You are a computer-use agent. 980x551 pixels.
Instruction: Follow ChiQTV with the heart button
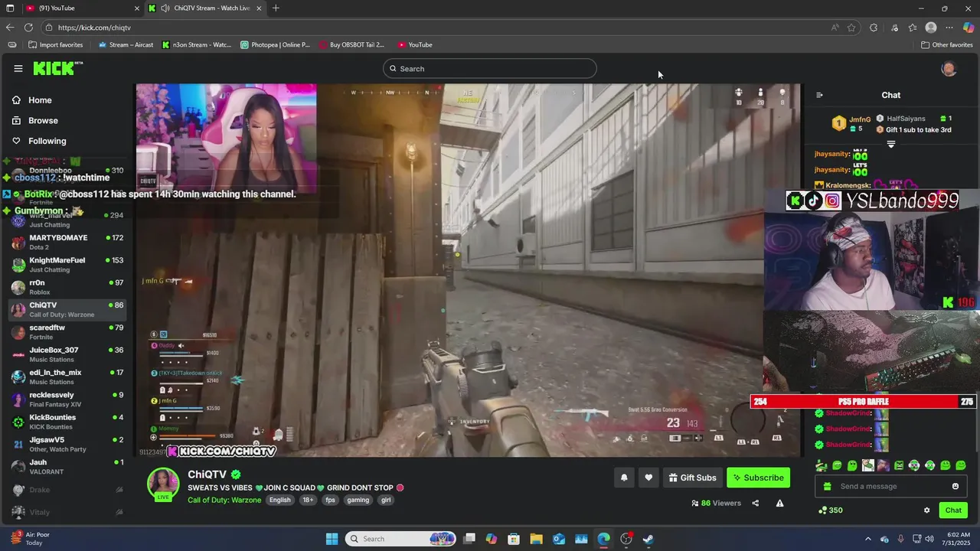click(648, 478)
